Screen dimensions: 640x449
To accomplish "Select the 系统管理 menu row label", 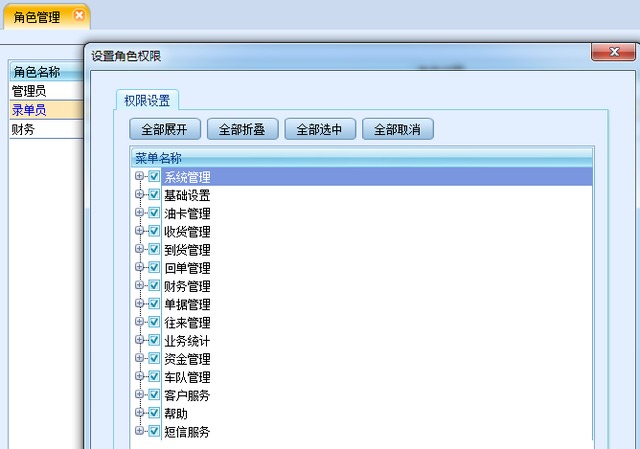I will (187, 177).
